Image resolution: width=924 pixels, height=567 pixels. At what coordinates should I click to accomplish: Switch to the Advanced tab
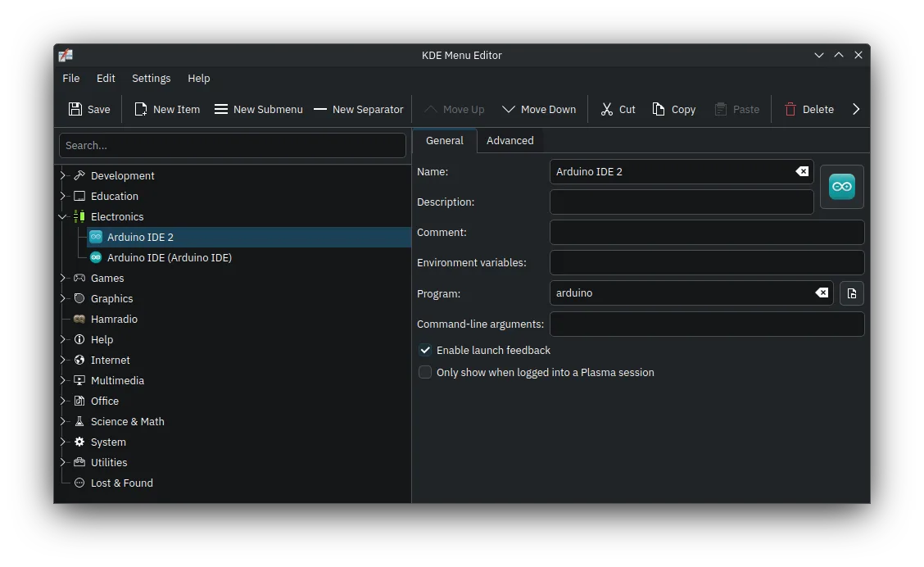click(510, 141)
